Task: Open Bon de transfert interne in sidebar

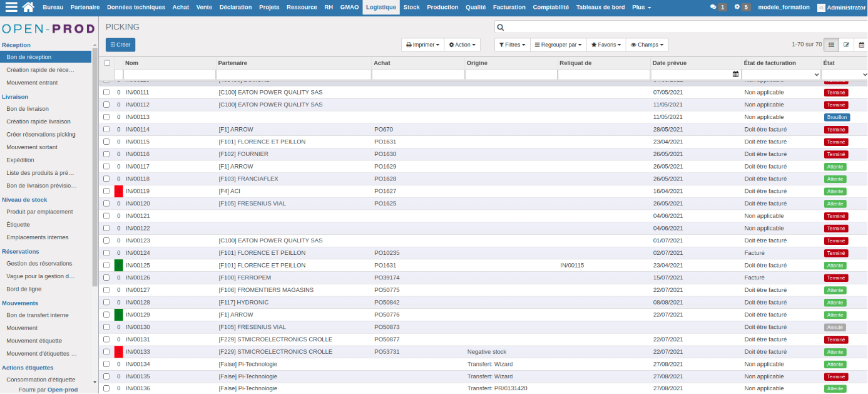Action: (x=38, y=315)
